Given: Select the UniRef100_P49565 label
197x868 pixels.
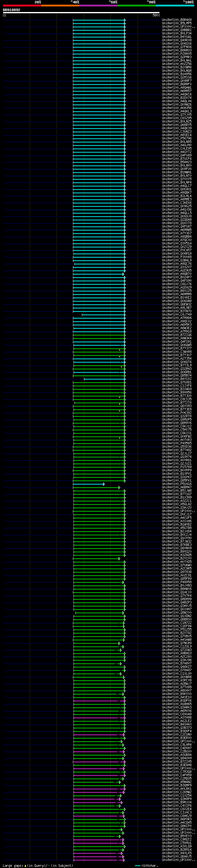Looking at the screenshot, I should pyautogui.click(x=177, y=443).
